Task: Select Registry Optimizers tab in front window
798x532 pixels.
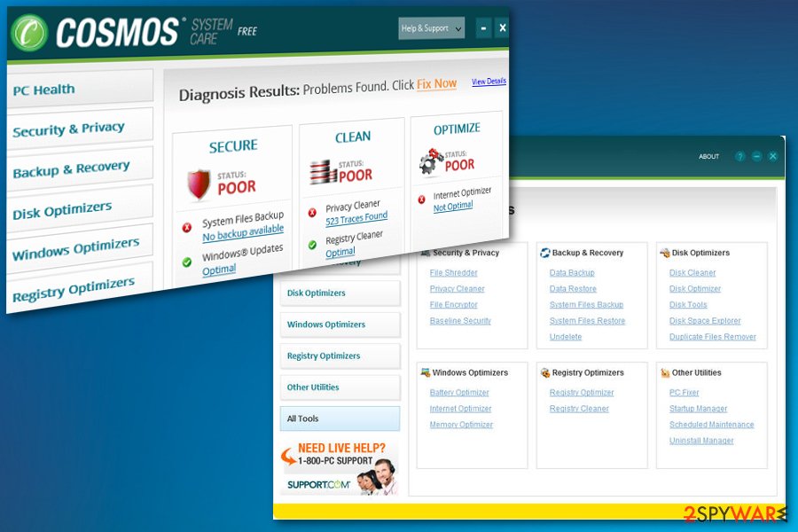Action: pyautogui.click(x=80, y=288)
